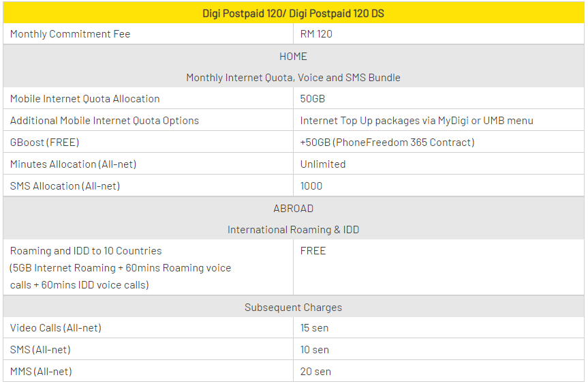Image resolution: width=588 pixels, height=386 pixels.
Task: Click the Internet Top Up packages text
Action: click(416, 121)
